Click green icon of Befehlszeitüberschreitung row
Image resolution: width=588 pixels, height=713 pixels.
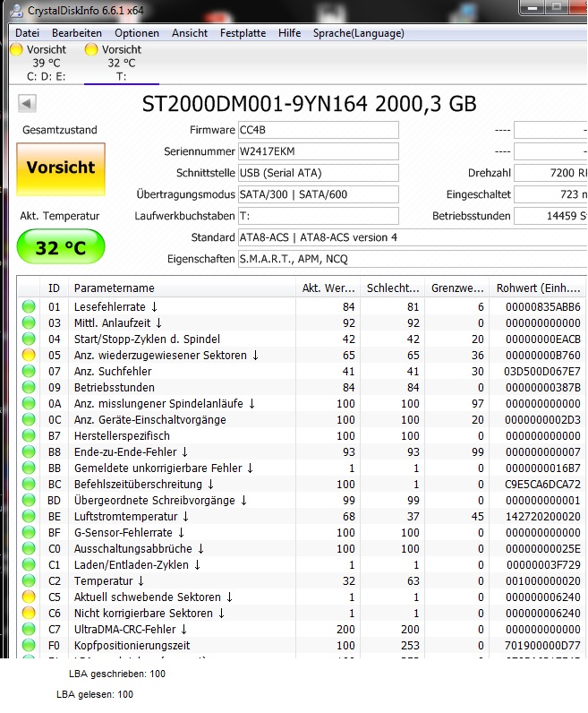(x=29, y=485)
